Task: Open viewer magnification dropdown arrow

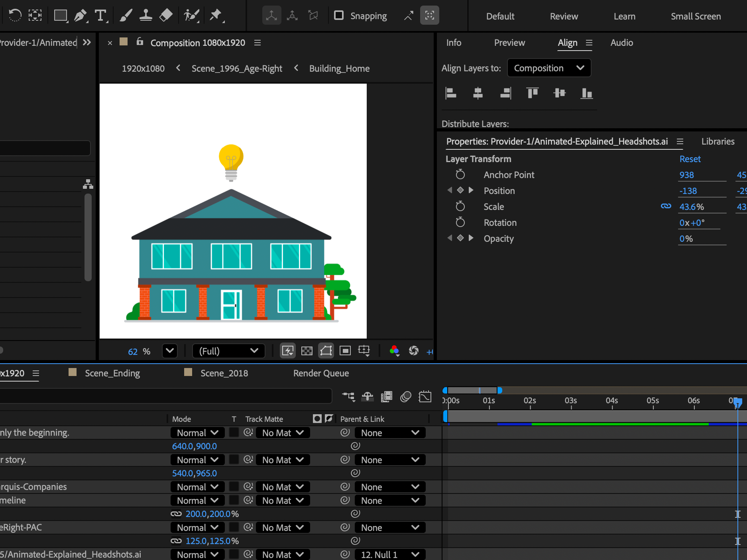Action: [170, 351]
